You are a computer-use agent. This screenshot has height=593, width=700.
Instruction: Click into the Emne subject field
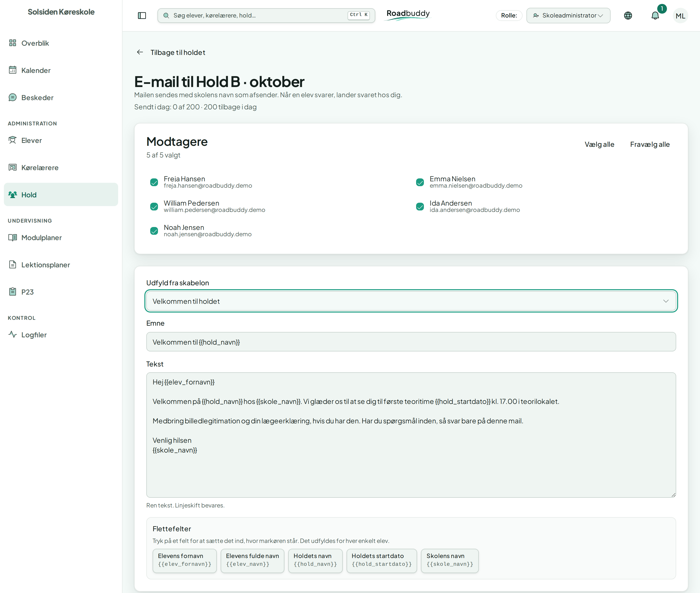(411, 342)
